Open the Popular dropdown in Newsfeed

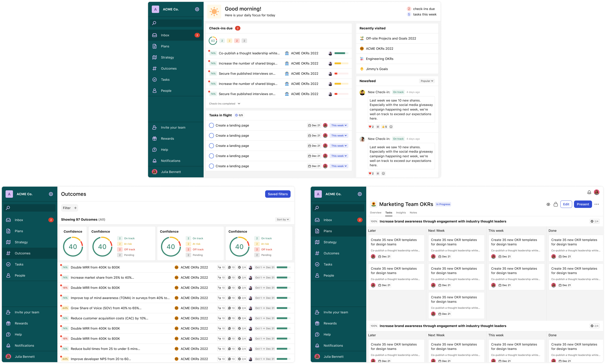pos(427,81)
